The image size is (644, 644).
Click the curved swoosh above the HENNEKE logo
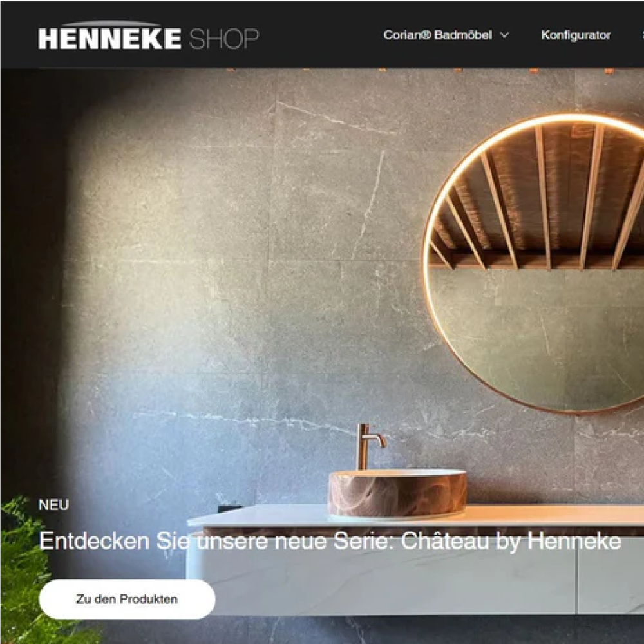pos(109,23)
